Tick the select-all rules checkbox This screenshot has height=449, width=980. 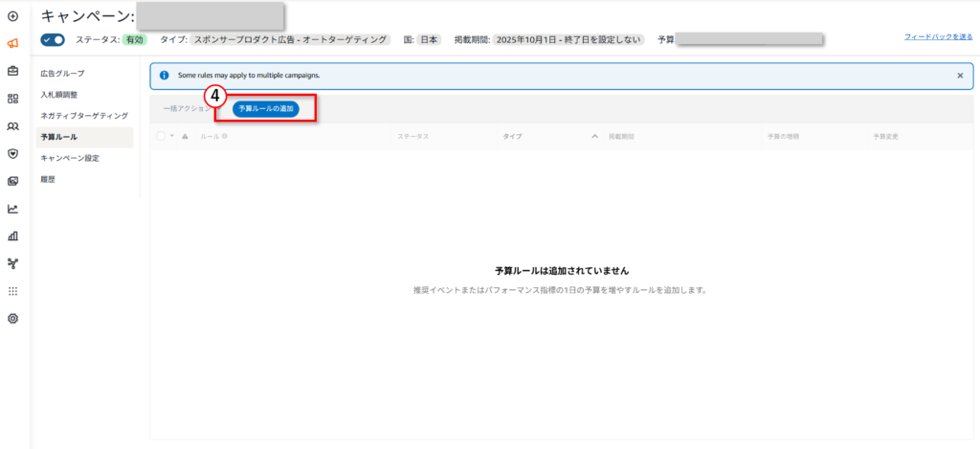pyautogui.click(x=161, y=136)
